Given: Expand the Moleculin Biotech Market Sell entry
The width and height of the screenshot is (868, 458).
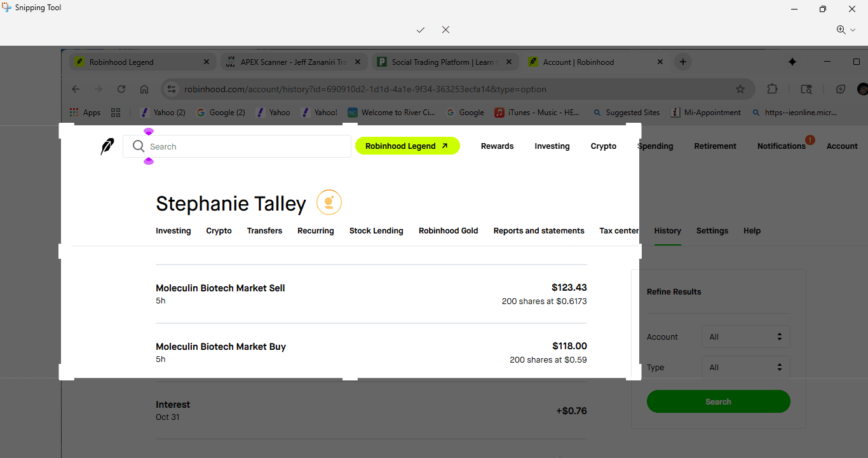Looking at the screenshot, I should tap(371, 294).
